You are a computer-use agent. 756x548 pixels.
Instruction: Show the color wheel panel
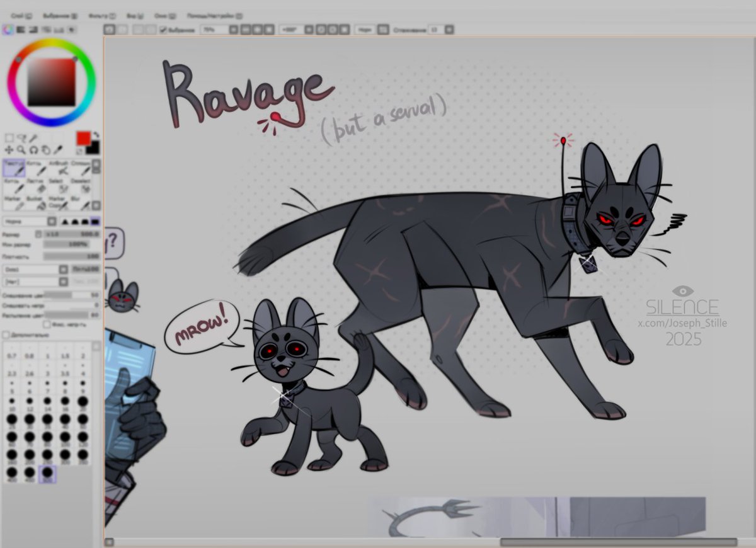click(8, 29)
